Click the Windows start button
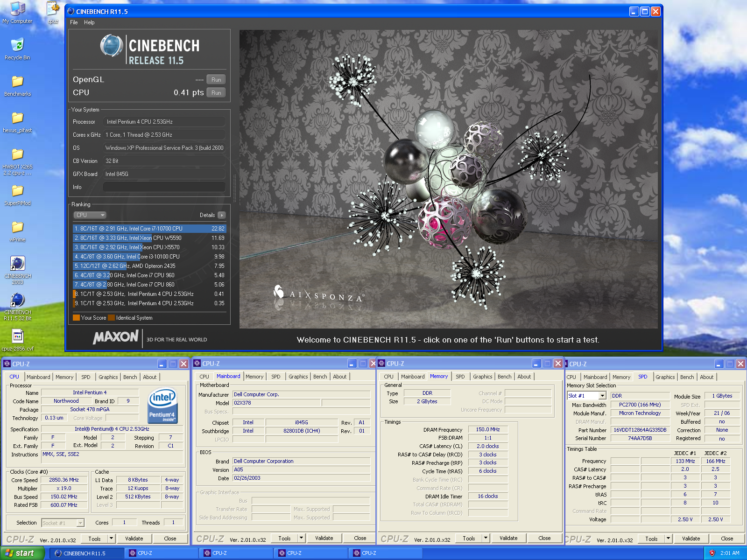 [x=22, y=553]
